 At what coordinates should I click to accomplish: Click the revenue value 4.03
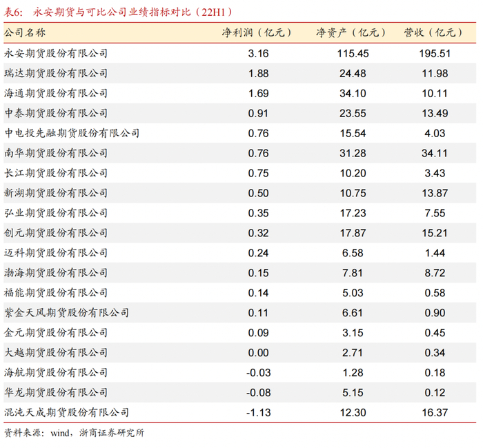[435, 134]
